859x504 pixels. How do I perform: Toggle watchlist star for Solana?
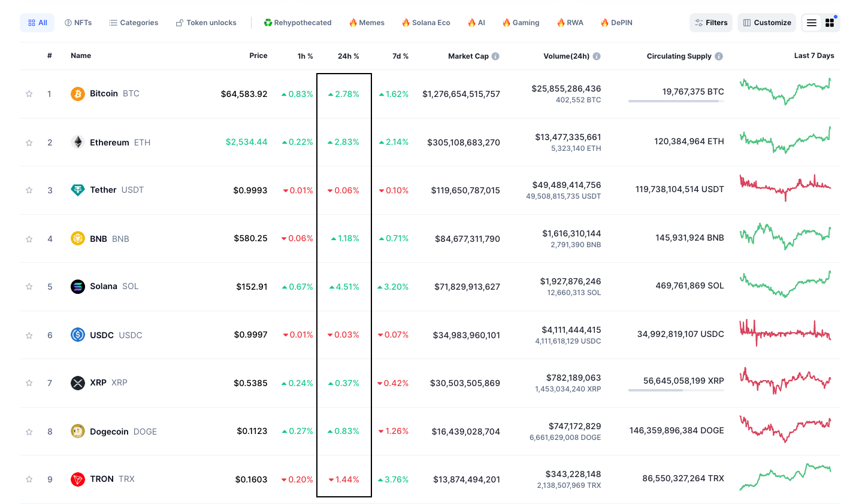click(x=29, y=287)
